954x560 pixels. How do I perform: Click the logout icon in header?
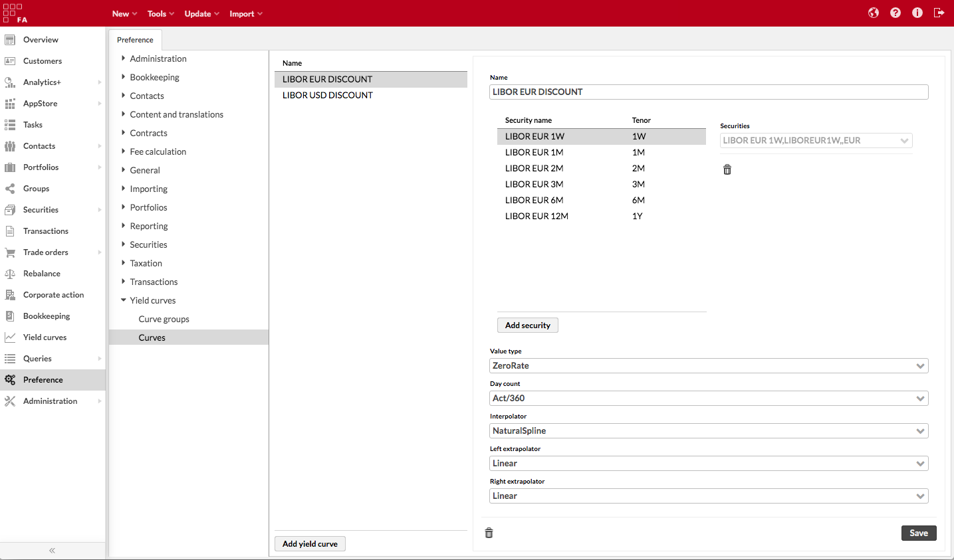939,13
